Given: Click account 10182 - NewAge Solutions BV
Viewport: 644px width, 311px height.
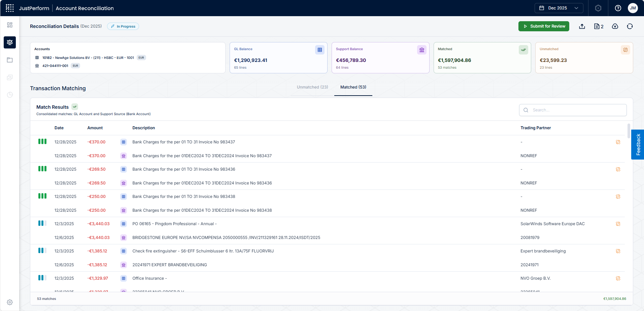Looking at the screenshot, I should (88, 58).
